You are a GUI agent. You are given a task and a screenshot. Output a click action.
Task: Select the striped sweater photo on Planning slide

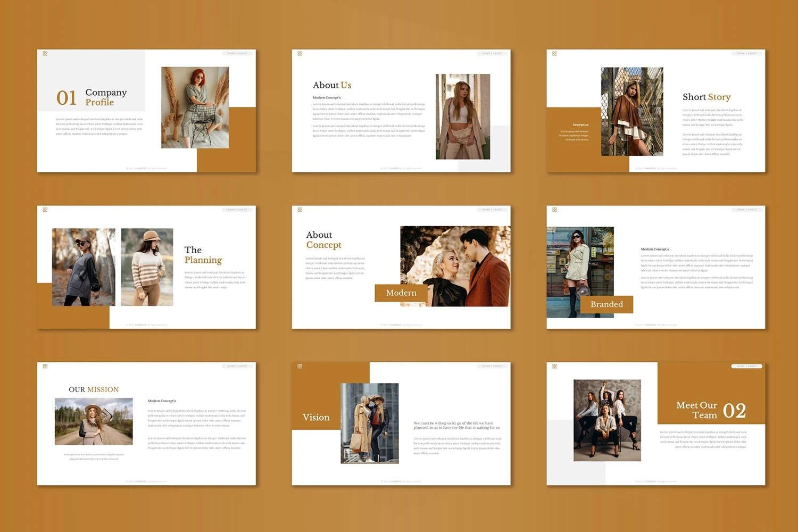pyautogui.click(x=147, y=267)
